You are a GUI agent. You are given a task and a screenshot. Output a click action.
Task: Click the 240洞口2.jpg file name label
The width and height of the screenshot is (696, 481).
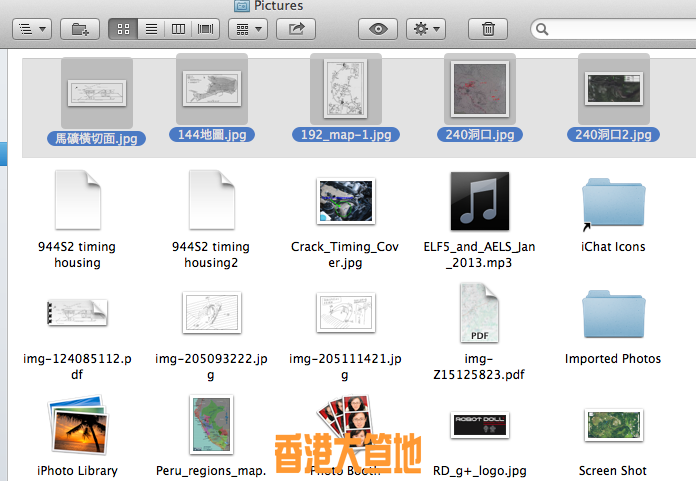pyautogui.click(x=613, y=134)
